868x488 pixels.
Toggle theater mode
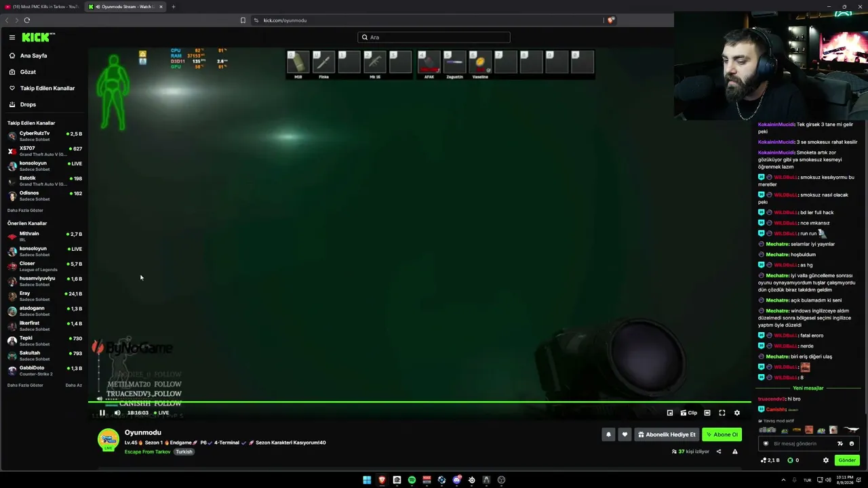[707, 413]
